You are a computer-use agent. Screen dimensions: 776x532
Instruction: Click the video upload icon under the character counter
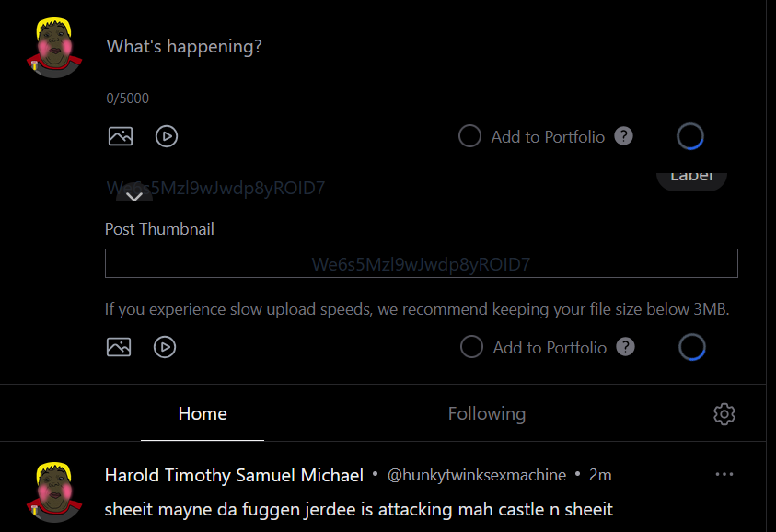pyautogui.click(x=167, y=136)
